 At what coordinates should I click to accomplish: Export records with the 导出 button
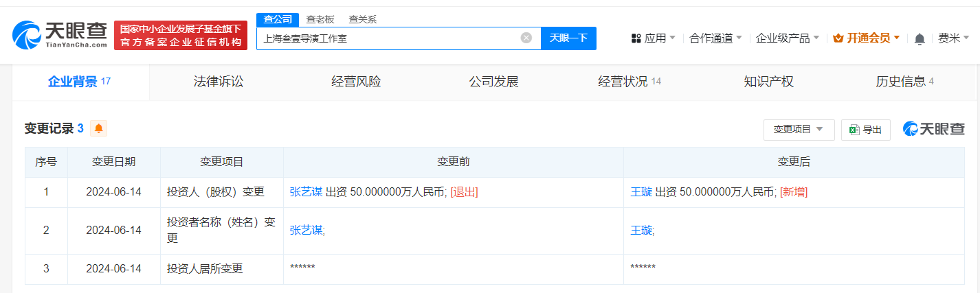[866, 130]
